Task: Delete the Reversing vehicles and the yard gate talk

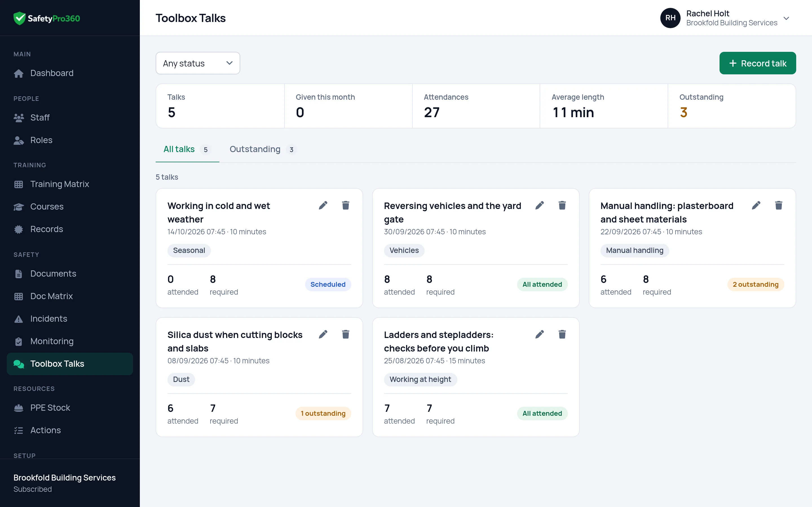Action: (562, 205)
